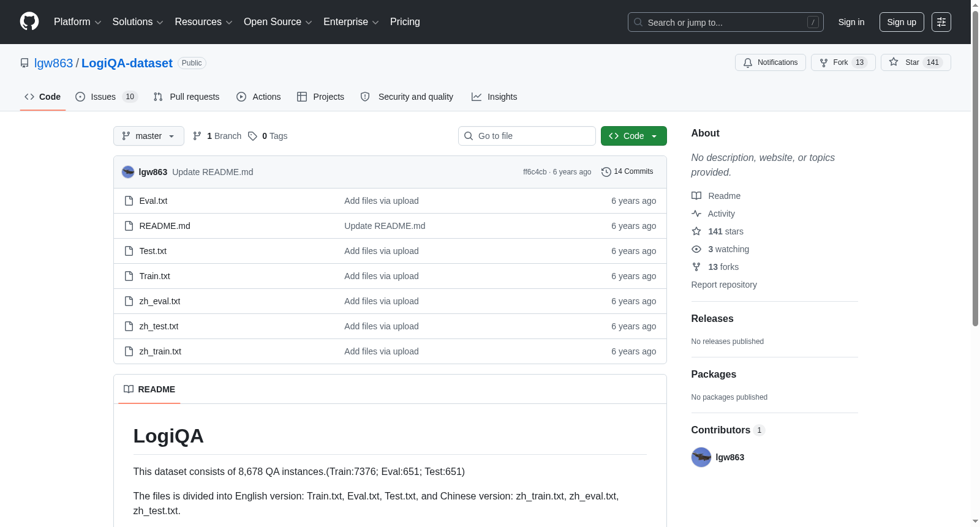980x527 pixels.
Task: Click the search magnifier icon in the header
Action: click(638, 22)
